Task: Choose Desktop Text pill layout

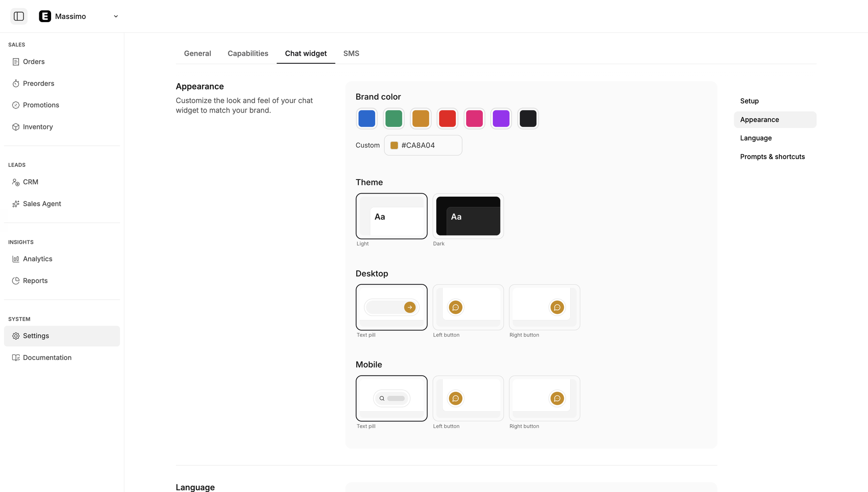Action: point(392,307)
